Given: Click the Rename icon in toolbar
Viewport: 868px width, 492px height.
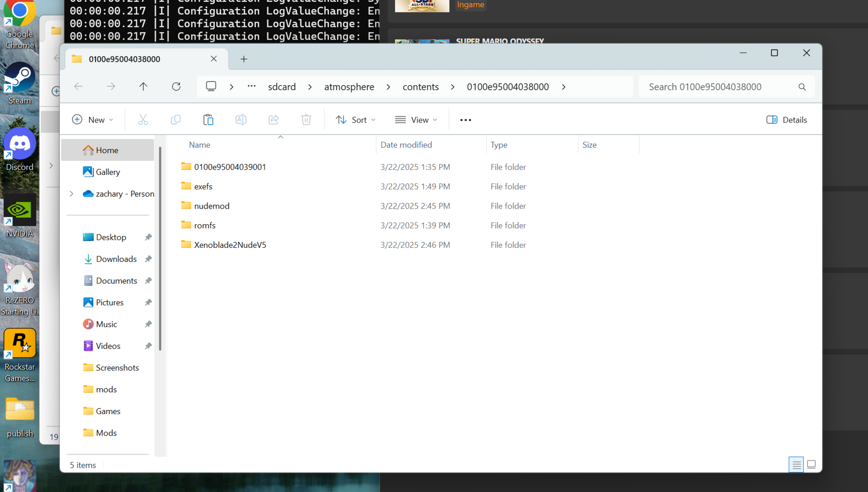Looking at the screenshot, I should click(241, 120).
